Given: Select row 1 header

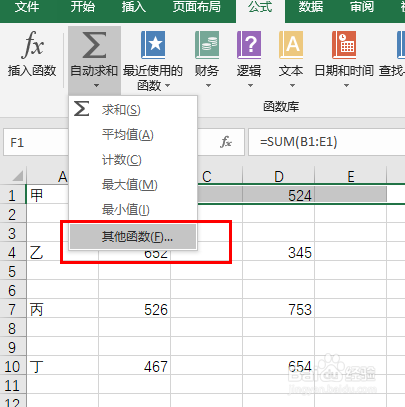Looking at the screenshot, I should 13,195.
